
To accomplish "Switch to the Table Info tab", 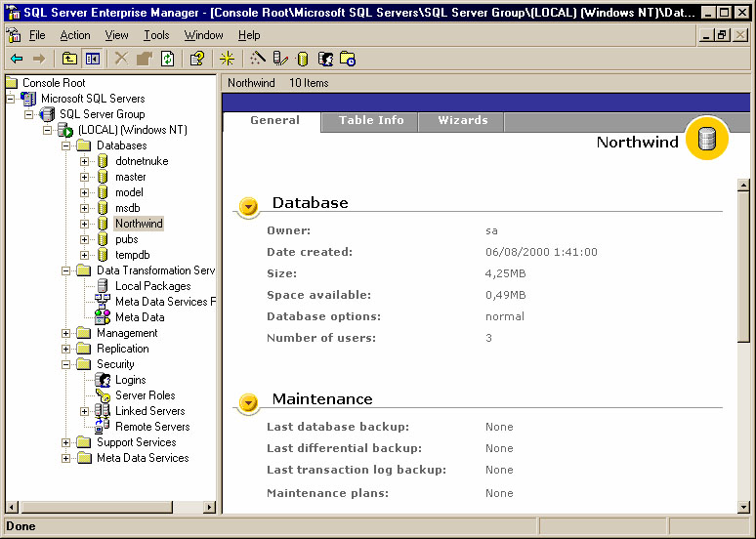I will (371, 120).
